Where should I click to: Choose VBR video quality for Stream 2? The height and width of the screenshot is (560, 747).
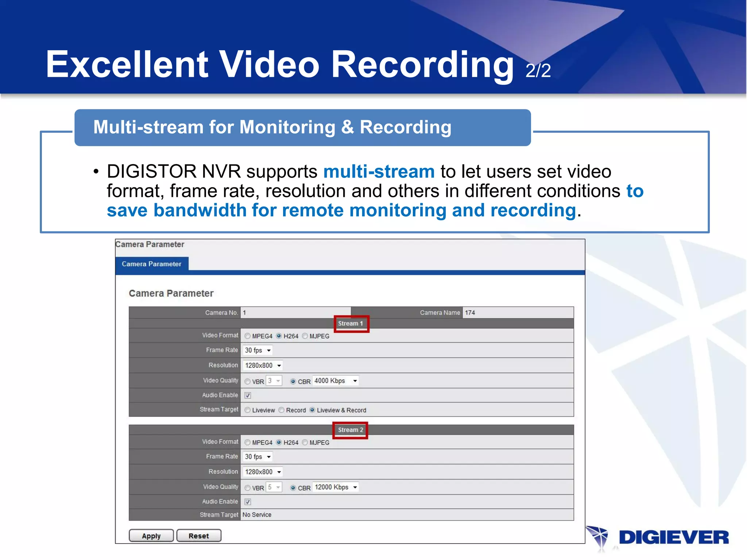(248, 488)
